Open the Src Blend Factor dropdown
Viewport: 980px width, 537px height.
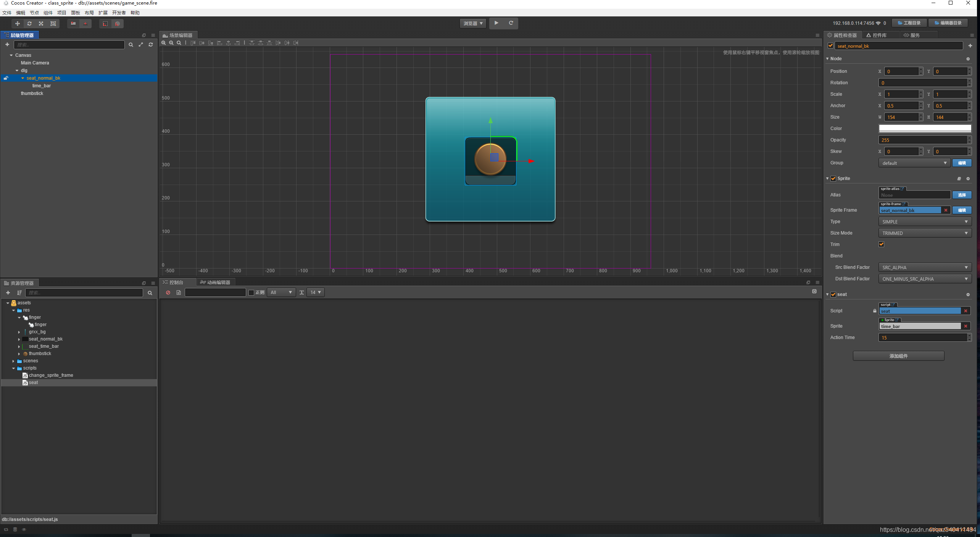coord(924,267)
